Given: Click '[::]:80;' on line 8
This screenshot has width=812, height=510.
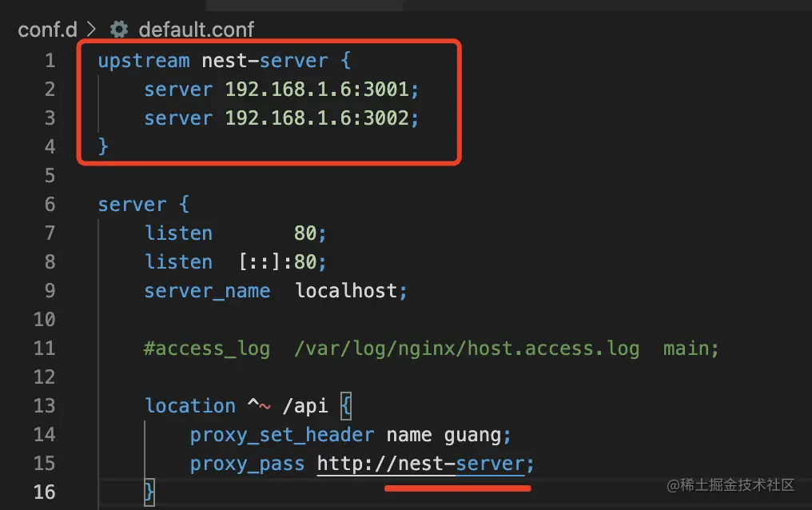Looking at the screenshot, I should point(283,262).
